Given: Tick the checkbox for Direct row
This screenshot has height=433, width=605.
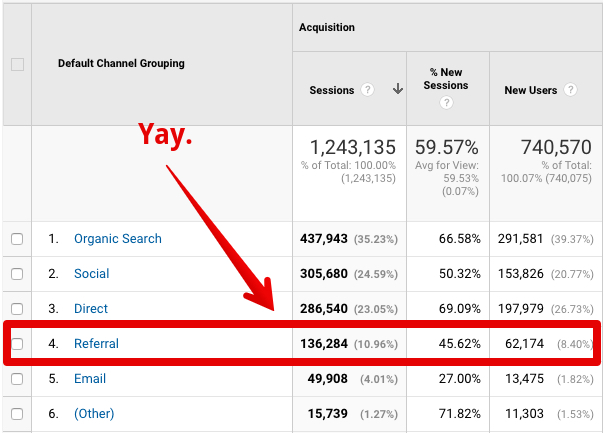Looking at the screenshot, I should [x=16, y=309].
